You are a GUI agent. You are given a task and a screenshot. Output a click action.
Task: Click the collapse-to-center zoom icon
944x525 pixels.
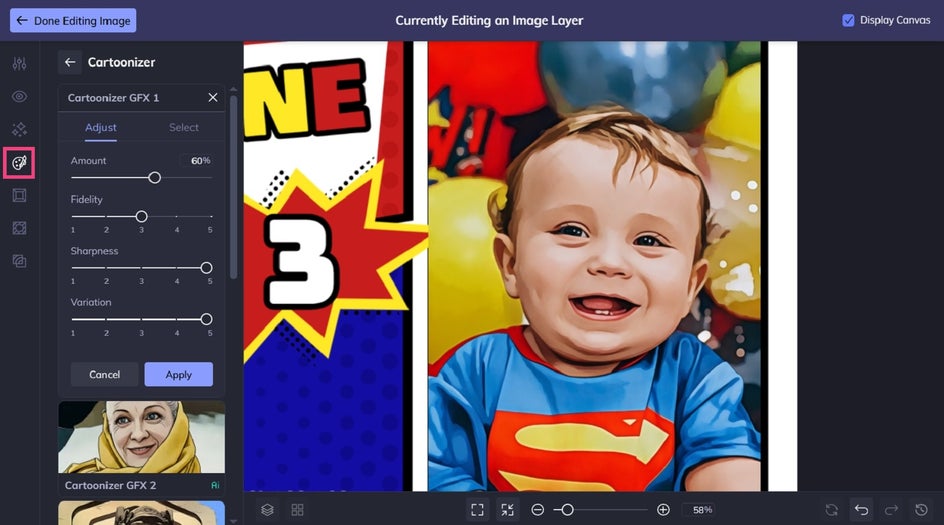508,510
